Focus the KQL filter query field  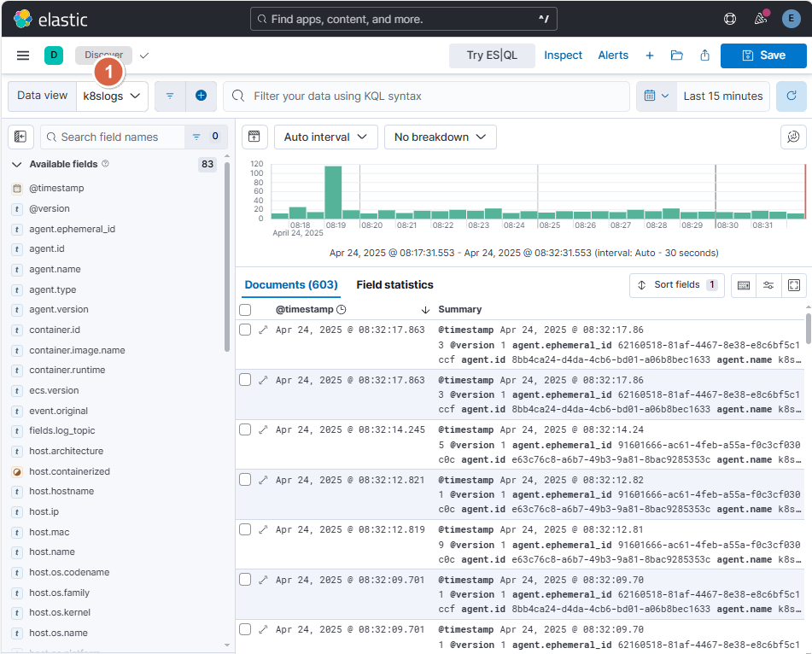(x=426, y=96)
